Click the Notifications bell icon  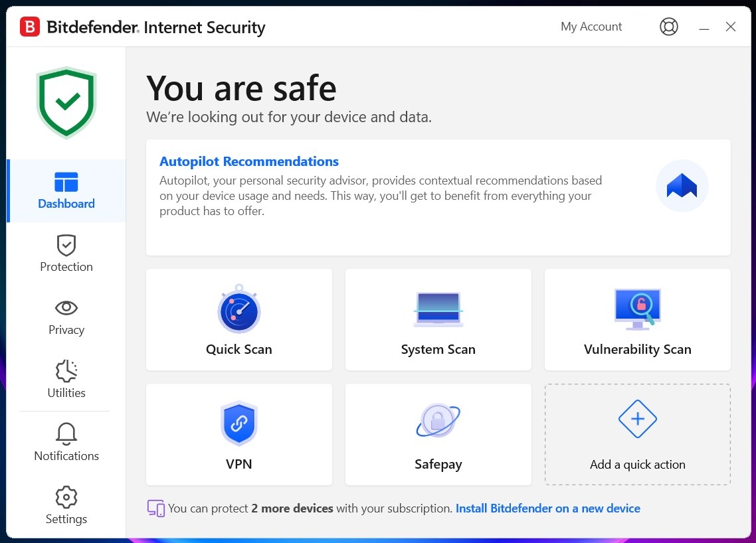coord(66,433)
